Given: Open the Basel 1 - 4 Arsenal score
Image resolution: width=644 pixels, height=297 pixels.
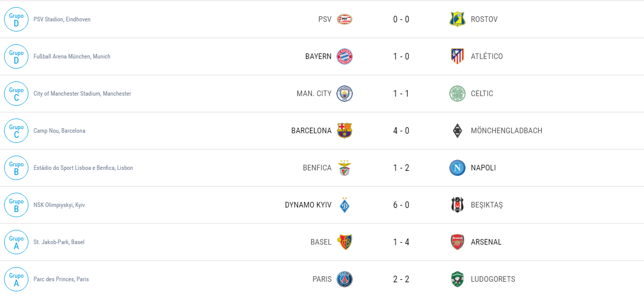Looking at the screenshot, I should [x=401, y=242].
